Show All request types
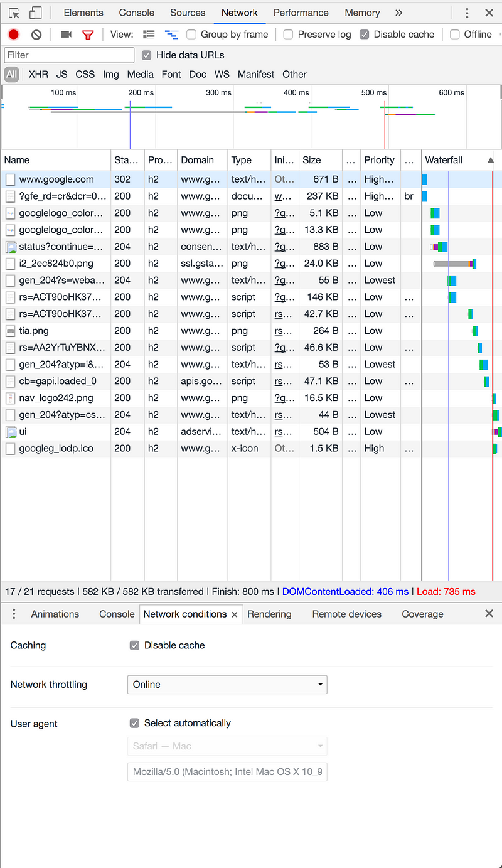This screenshot has width=502, height=868. pos(11,74)
